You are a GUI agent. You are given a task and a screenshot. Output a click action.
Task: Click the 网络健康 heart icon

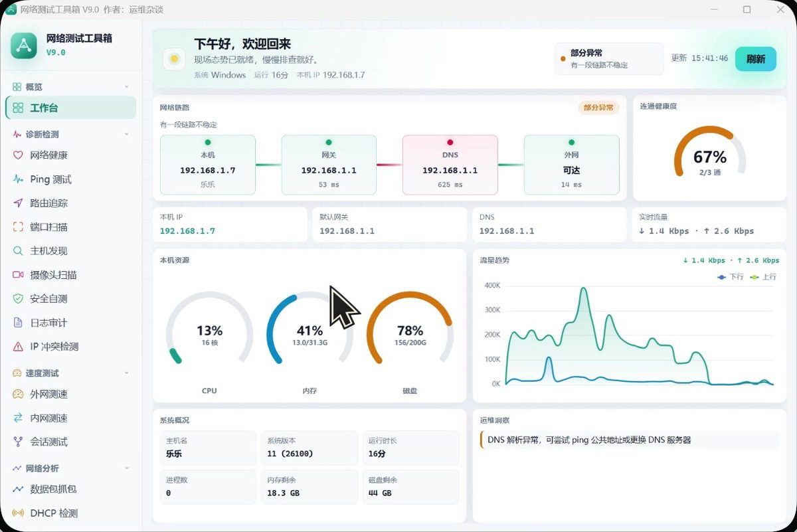pos(18,155)
